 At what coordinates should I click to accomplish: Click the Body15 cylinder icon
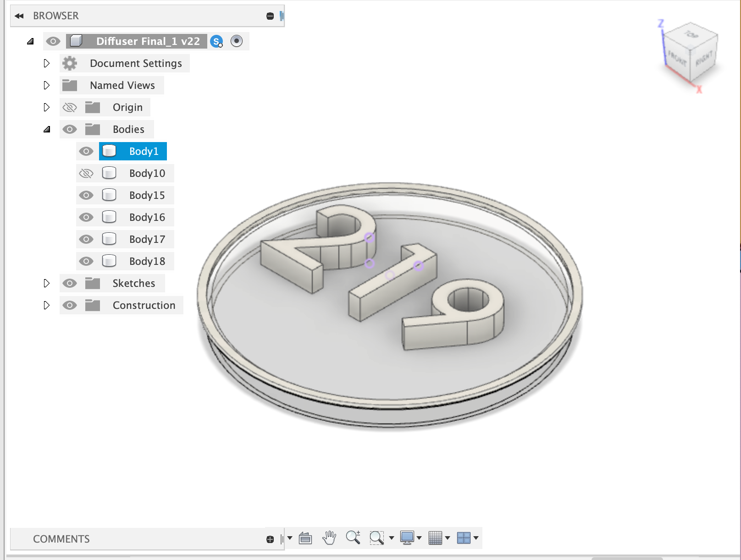pos(109,195)
